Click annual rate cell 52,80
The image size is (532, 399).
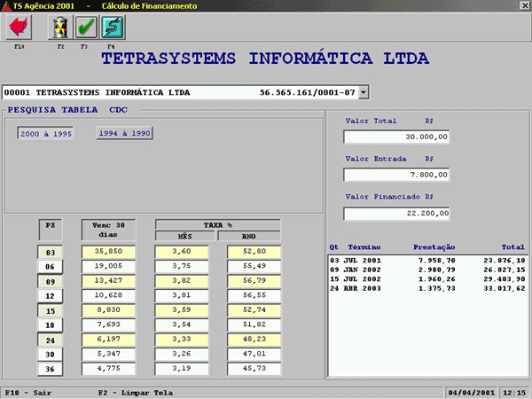pyautogui.click(x=254, y=252)
